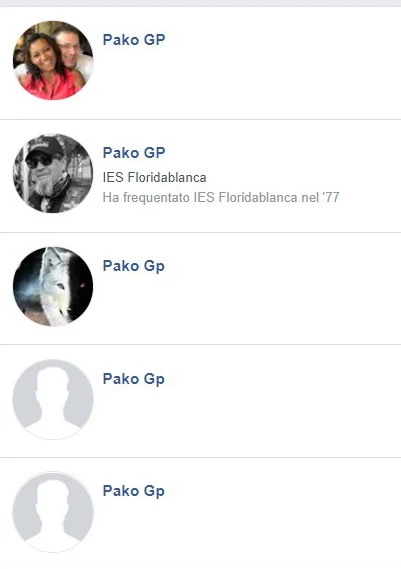Open Pako Gp name in the fourth result
Screen dimensions: 401x569
point(134,379)
